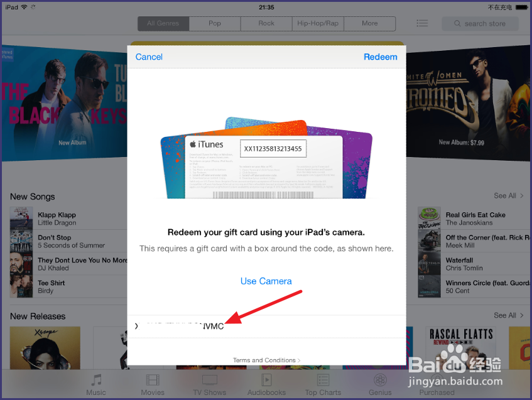Tap the Wi-Fi status icon

[24, 7]
